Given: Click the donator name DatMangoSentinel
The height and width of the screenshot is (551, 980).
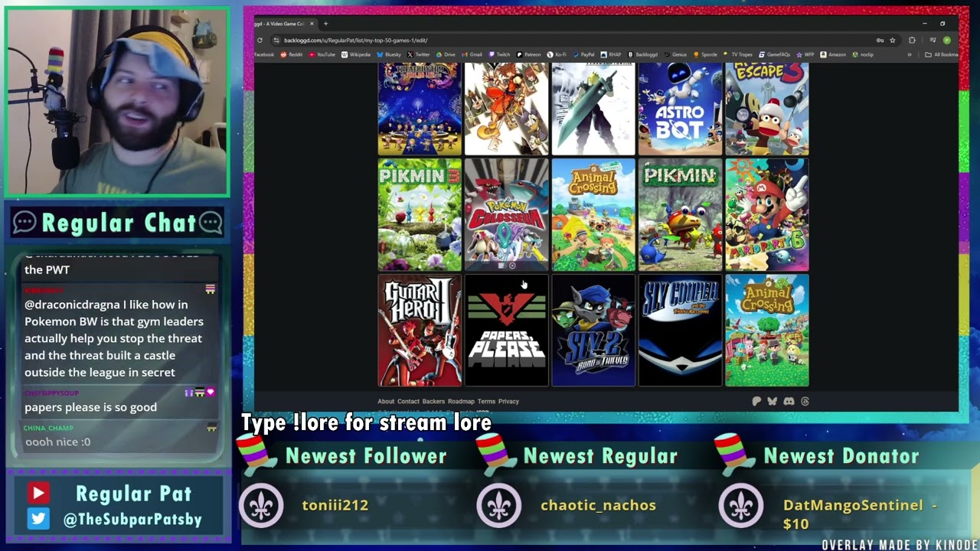Looking at the screenshot, I should point(853,505).
